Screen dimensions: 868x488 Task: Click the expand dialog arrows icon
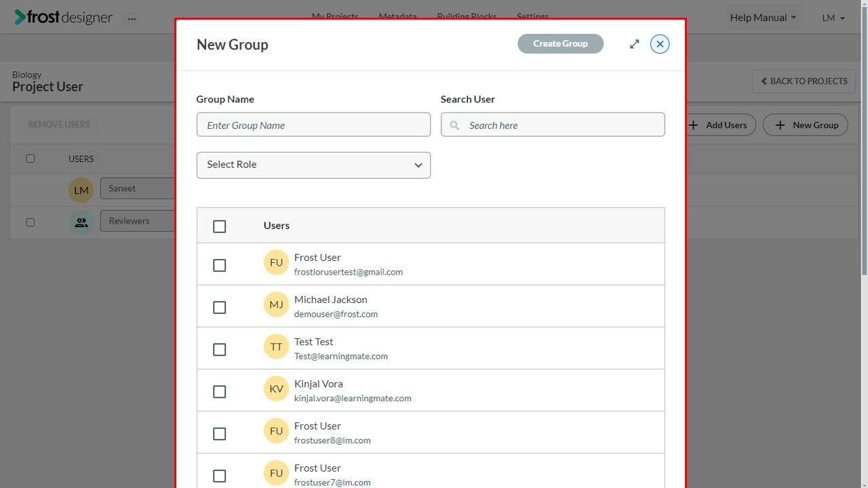[634, 44]
